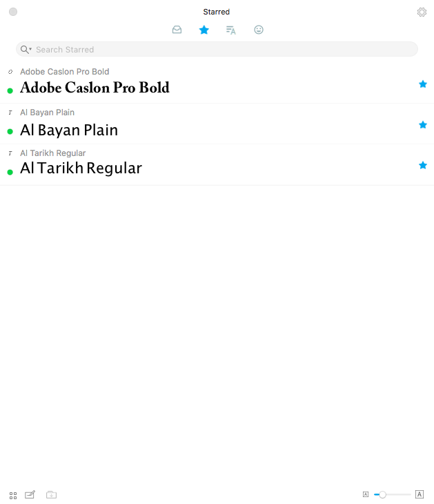This screenshot has width=434, height=504.
Task: Open the inbox tray tab
Action: coord(177,30)
